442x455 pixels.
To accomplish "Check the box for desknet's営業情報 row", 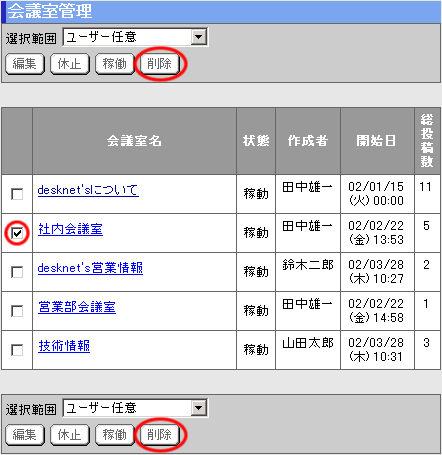I will [x=17, y=272].
